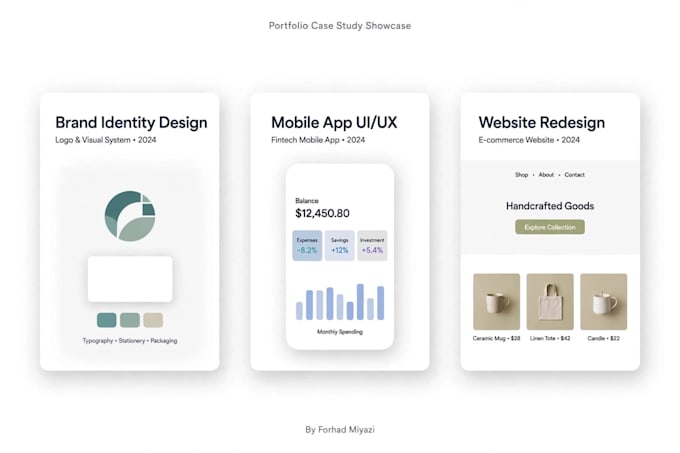Click the Linen Tote $42 label
This screenshot has height=453, width=680.
pyautogui.click(x=550, y=338)
